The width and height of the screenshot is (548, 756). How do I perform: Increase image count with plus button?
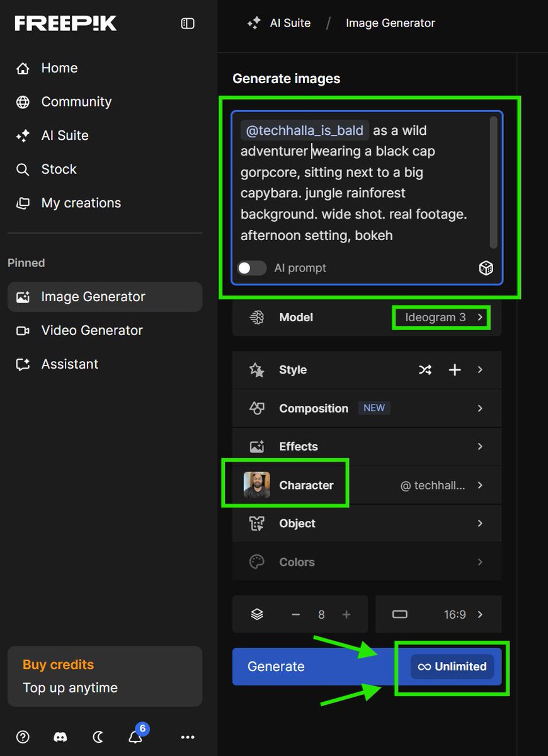[x=346, y=614]
